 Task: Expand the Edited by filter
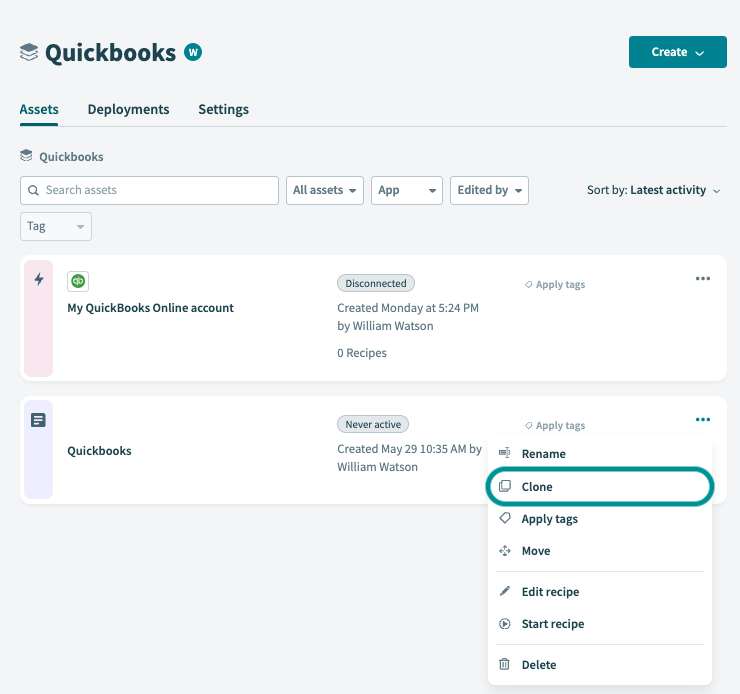coord(489,190)
